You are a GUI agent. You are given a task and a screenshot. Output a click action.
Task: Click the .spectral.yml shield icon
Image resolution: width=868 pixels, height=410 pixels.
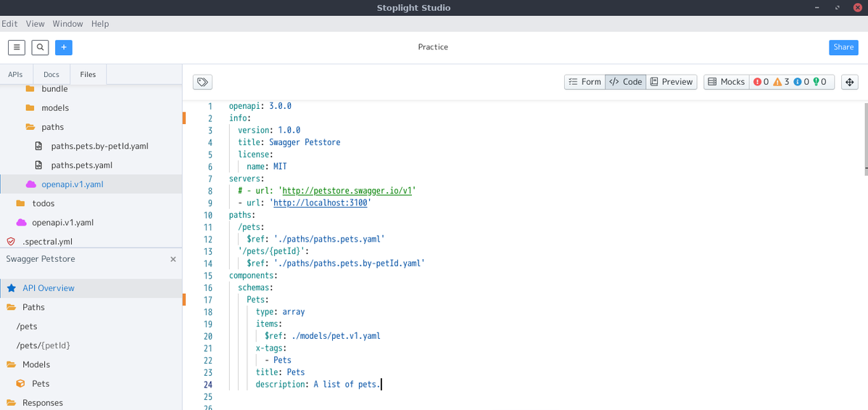pyautogui.click(x=11, y=242)
